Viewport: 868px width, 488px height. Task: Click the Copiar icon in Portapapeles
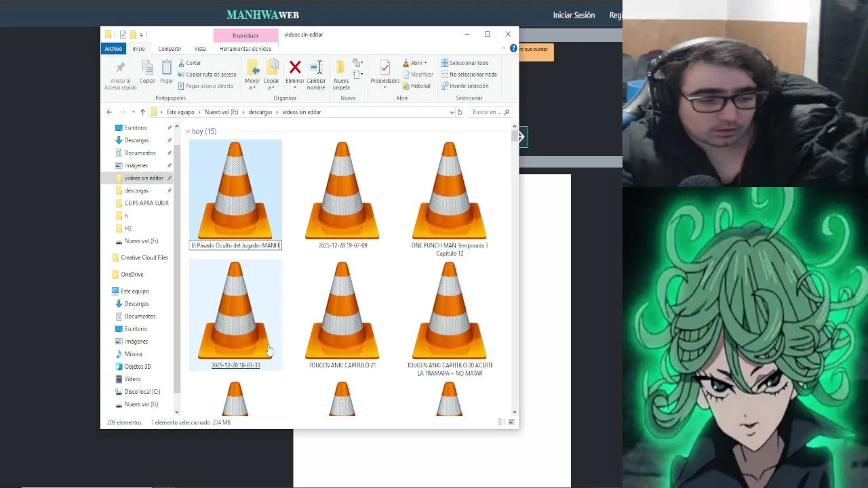(x=147, y=72)
